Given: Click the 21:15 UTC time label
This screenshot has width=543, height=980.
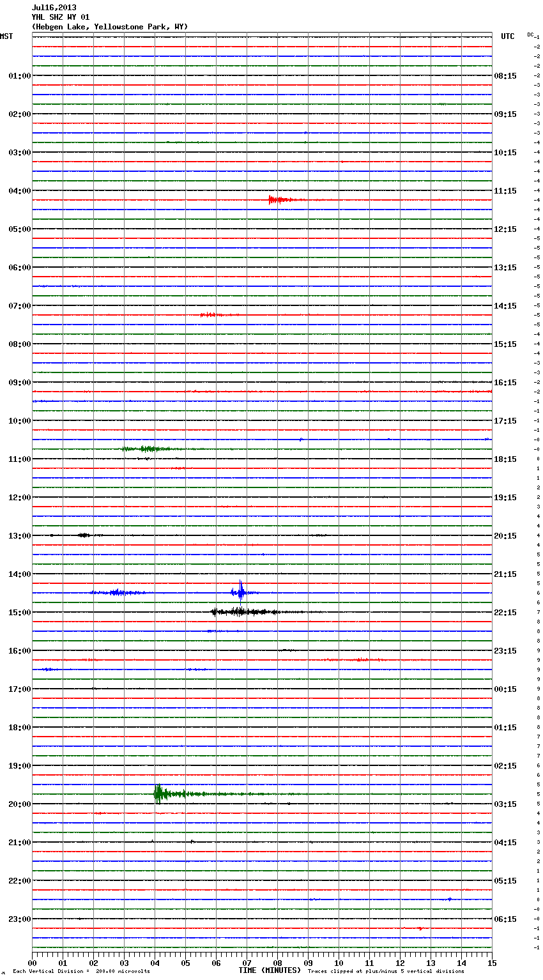Looking at the screenshot, I should click(505, 574).
